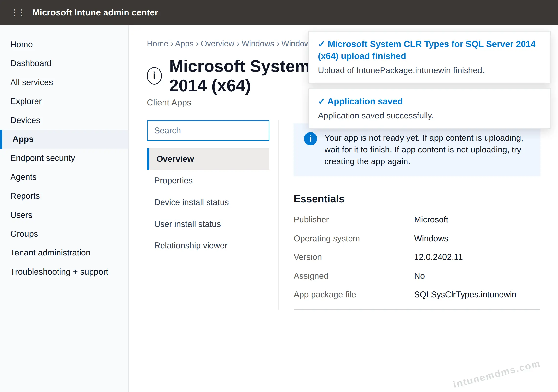558x392 pixels.
Task: Click the Overview breadcrumb link
Action: 218,44
